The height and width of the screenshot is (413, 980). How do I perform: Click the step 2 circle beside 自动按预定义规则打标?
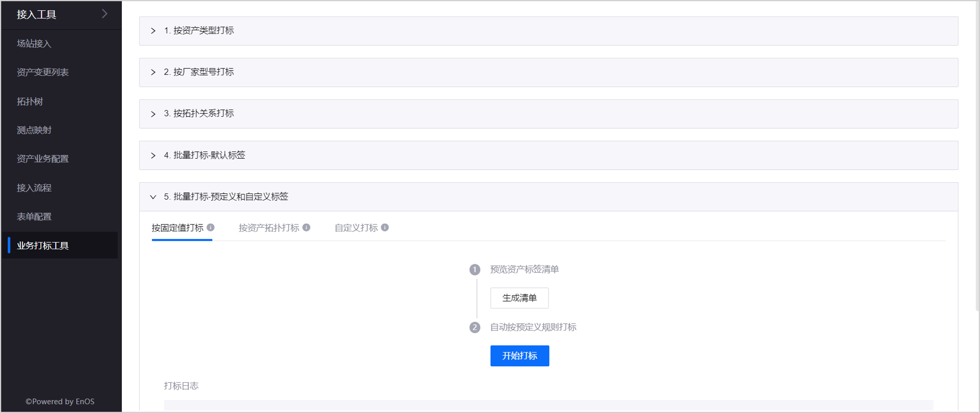point(475,327)
